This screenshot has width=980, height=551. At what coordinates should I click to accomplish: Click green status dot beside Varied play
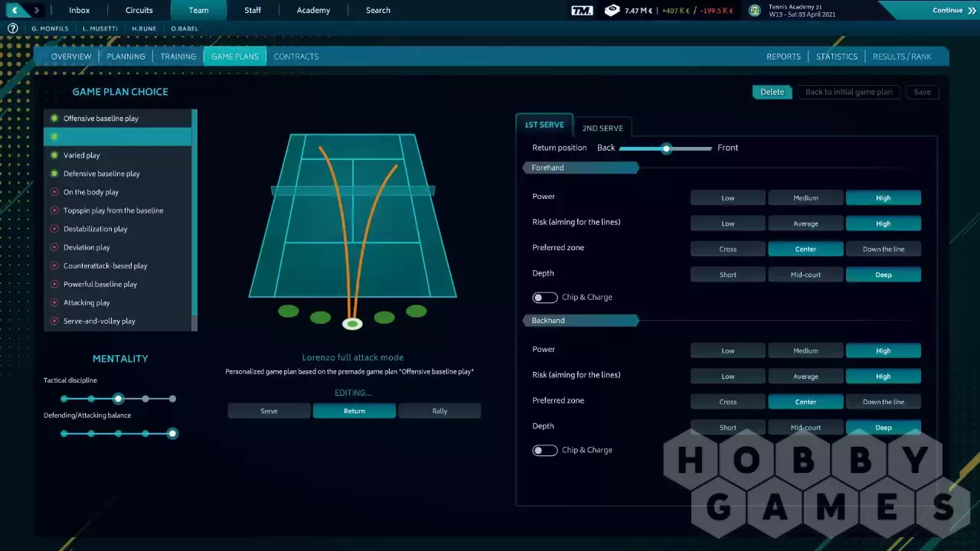54,155
